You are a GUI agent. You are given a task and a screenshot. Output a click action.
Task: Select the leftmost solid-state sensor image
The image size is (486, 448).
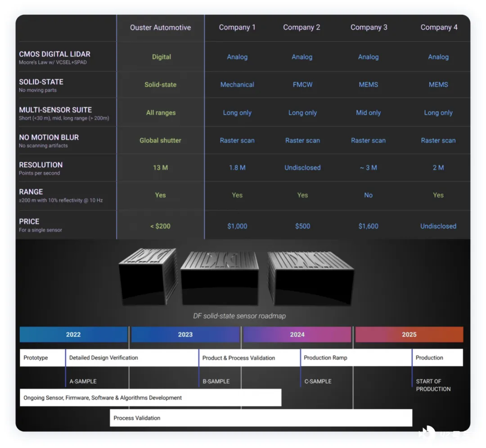[148, 276]
